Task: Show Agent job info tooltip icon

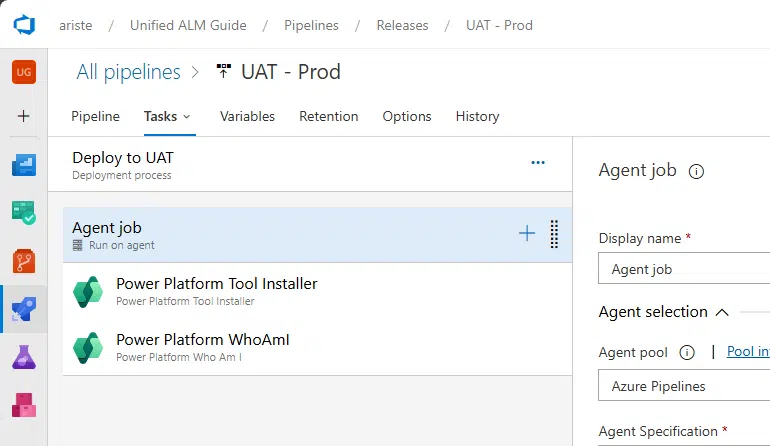Action: [x=696, y=171]
